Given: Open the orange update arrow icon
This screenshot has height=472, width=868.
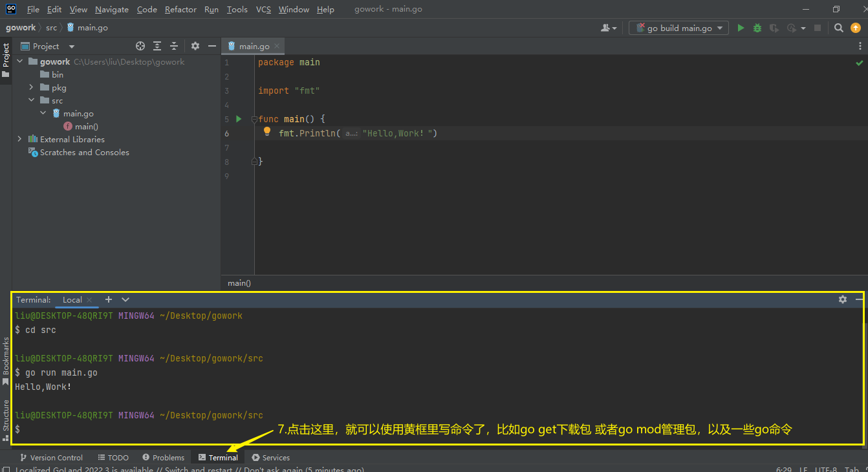Looking at the screenshot, I should (856, 28).
